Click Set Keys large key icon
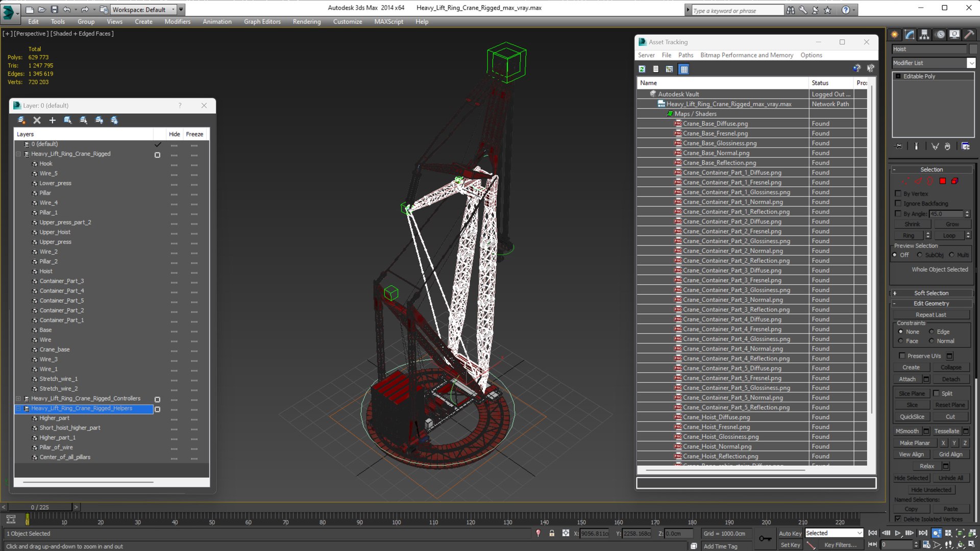 (765, 538)
